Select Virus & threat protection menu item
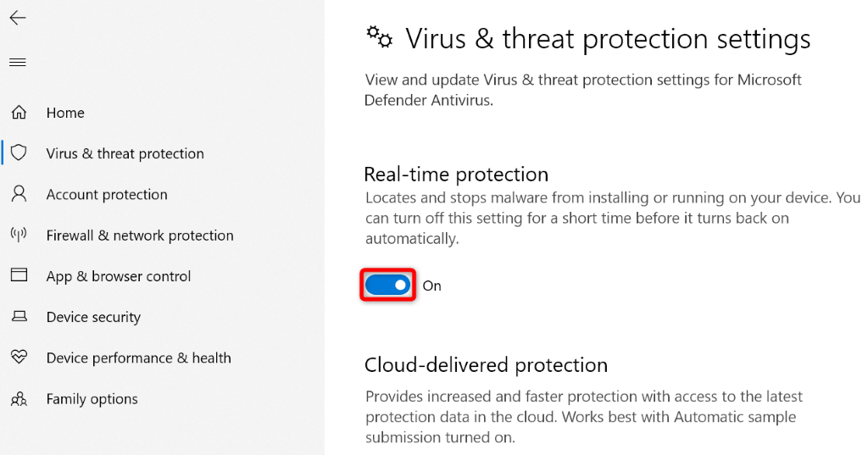Viewport: 868px width, 455px height. pyautogui.click(x=125, y=153)
